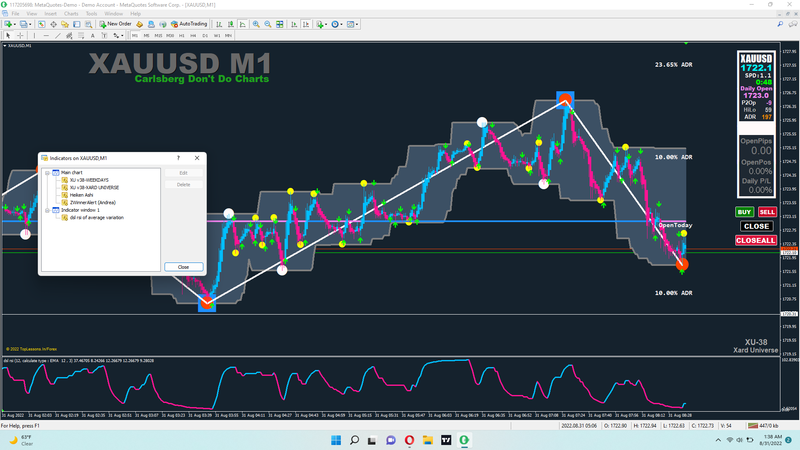
Task: Zoom in the chart with magnifier icon
Action: tap(256, 24)
